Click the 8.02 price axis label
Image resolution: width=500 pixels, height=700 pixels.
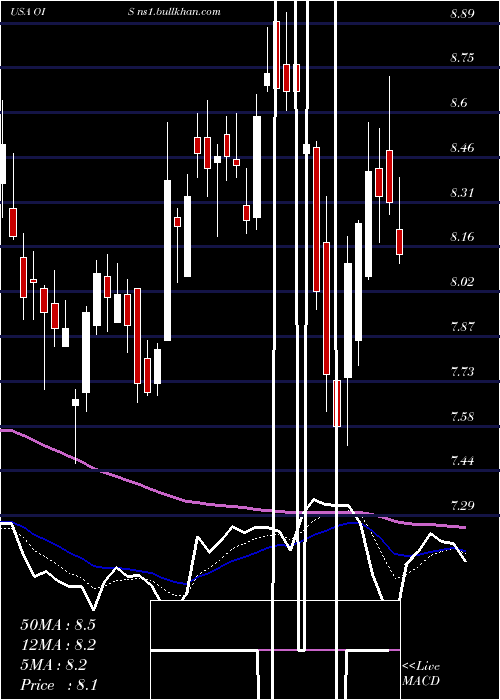click(462, 282)
